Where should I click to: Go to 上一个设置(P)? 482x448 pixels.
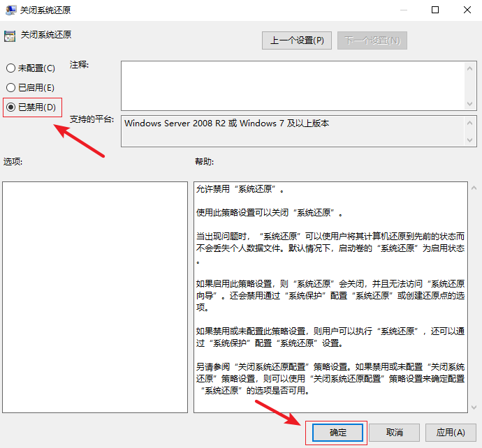click(x=297, y=40)
